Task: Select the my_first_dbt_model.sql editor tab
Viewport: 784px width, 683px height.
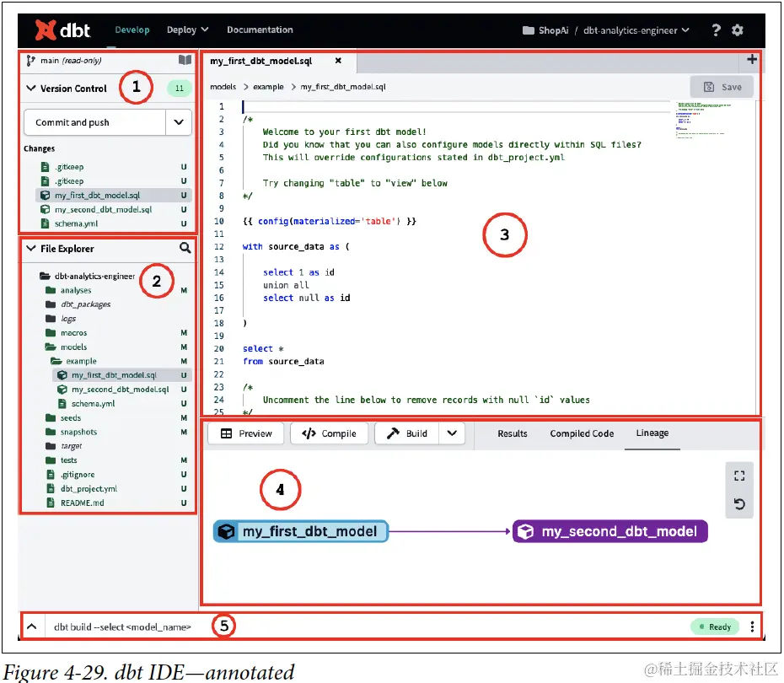Action: (261, 61)
